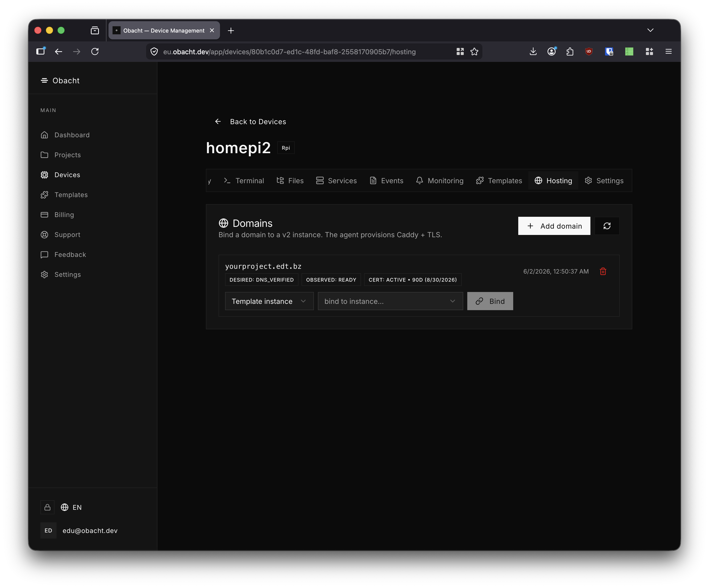
Task: Open the grid-plus extension icon in toolbar
Action: tap(649, 51)
